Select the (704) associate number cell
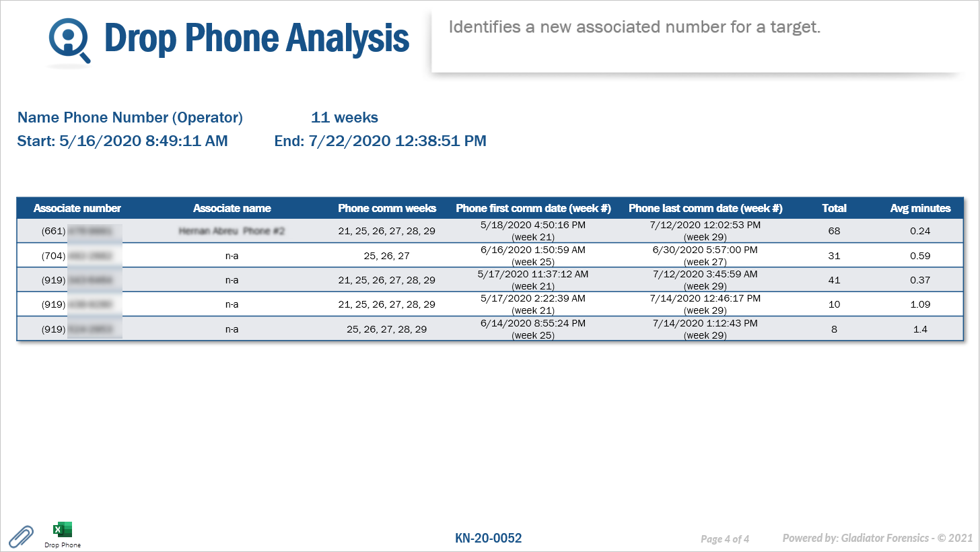 coord(77,256)
